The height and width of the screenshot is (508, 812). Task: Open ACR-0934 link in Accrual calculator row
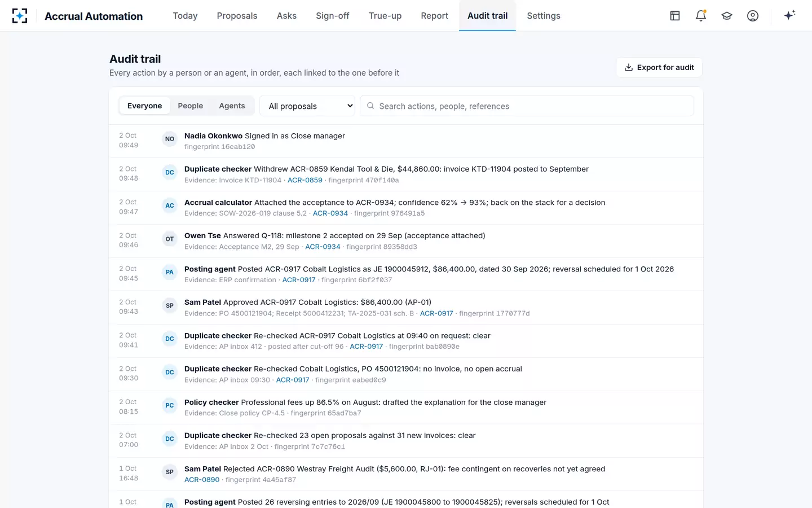330,213
